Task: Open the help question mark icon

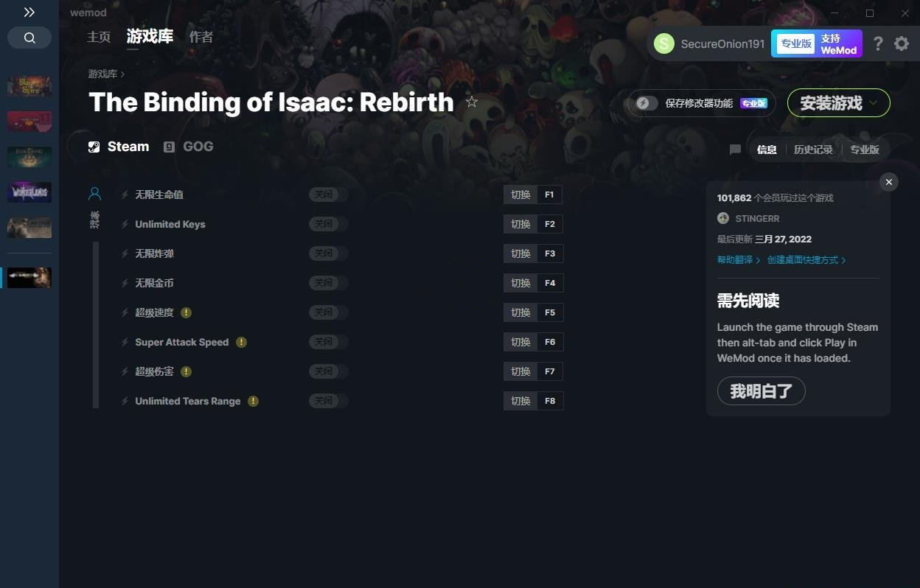Action: (x=877, y=43)
